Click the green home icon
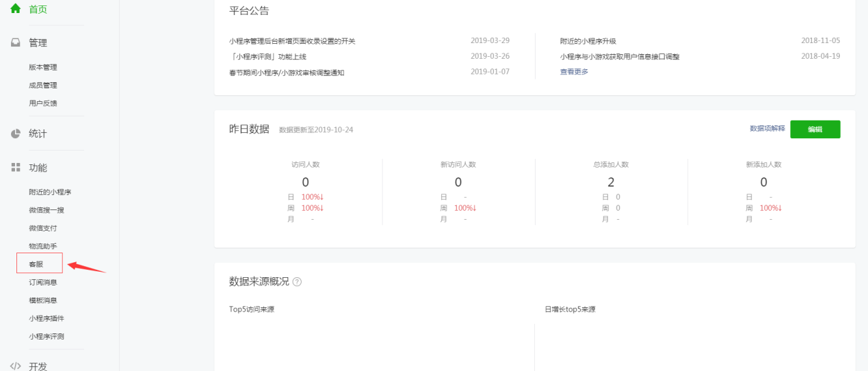 tap(16, 9)
